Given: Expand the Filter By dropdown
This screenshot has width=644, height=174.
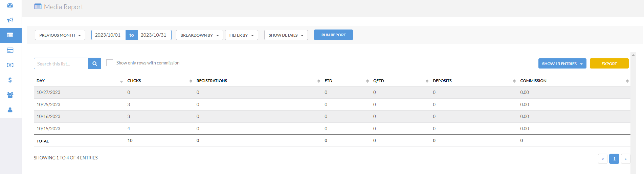Looking at the screenshot, I should [241, 35].
